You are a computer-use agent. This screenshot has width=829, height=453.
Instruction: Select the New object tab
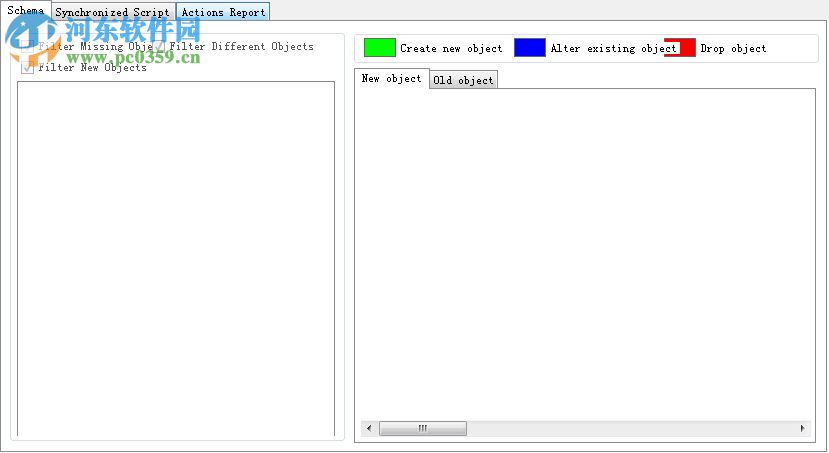click(x=391, y=78)
